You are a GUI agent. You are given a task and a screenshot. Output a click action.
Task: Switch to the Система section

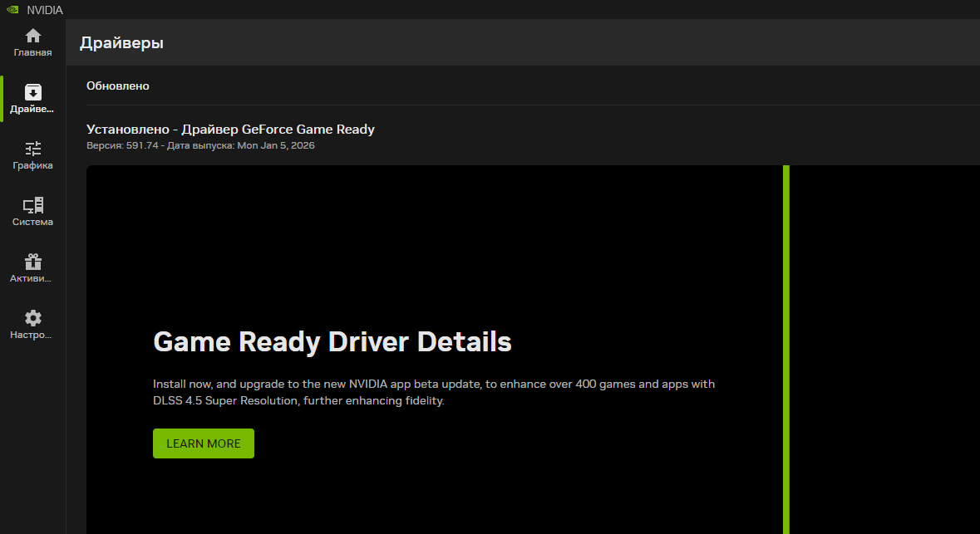click(x=32, y=212)
